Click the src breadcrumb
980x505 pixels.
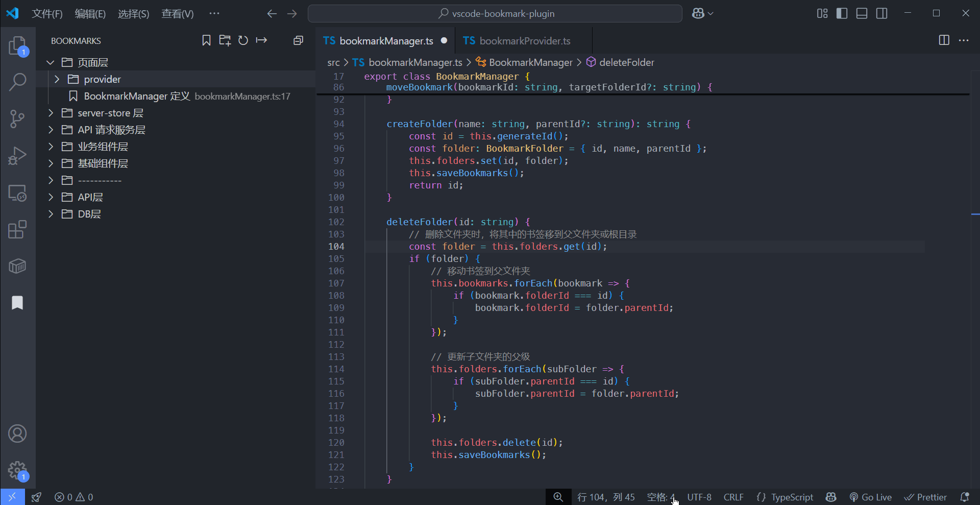(x=333, y=62)
